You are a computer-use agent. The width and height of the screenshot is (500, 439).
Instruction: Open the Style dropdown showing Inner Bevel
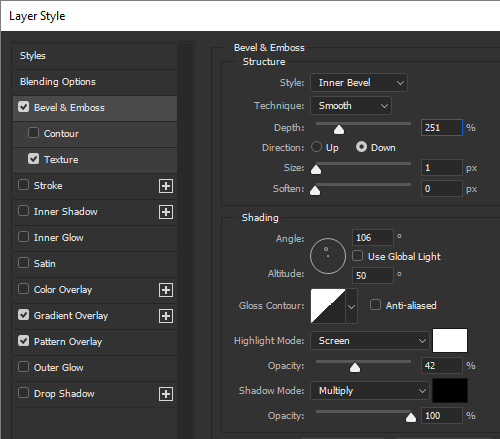359,83
